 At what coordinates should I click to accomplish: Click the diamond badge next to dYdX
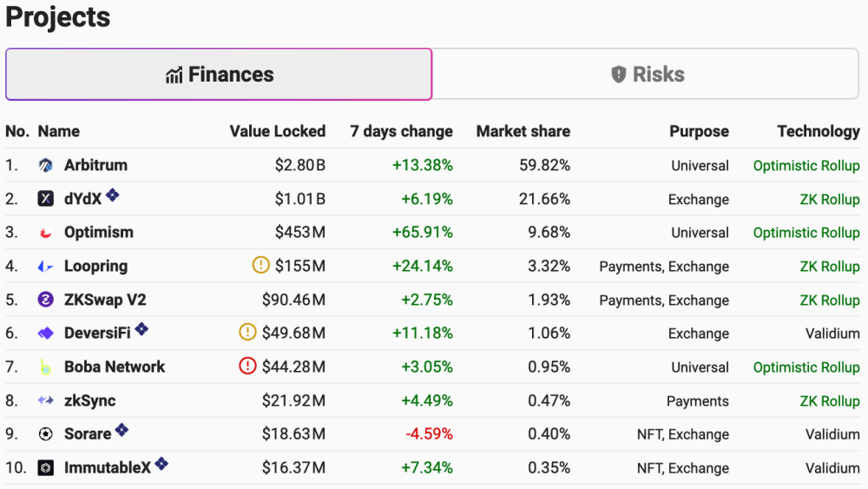pos(112,195)
